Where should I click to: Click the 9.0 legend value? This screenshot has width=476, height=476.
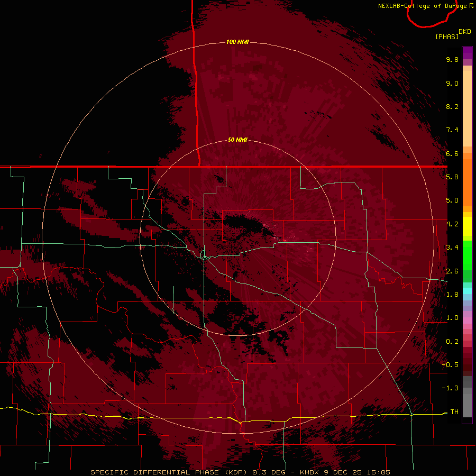click(x=452, y=83)
